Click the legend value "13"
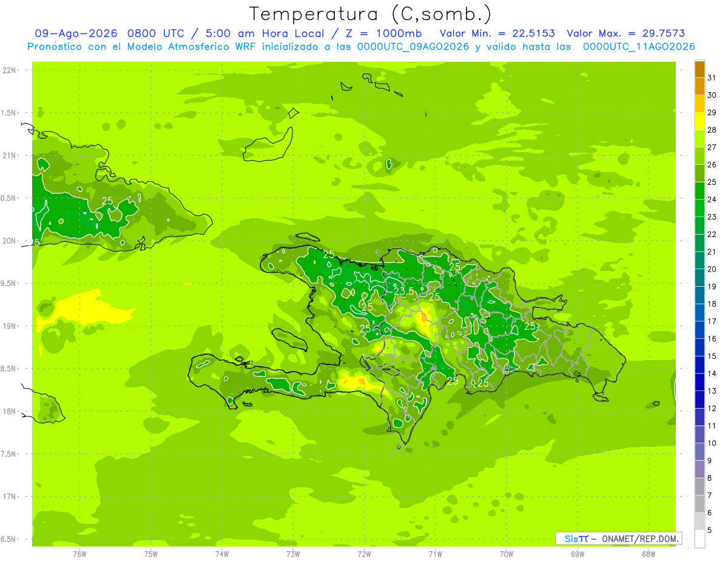 (712, 391)
